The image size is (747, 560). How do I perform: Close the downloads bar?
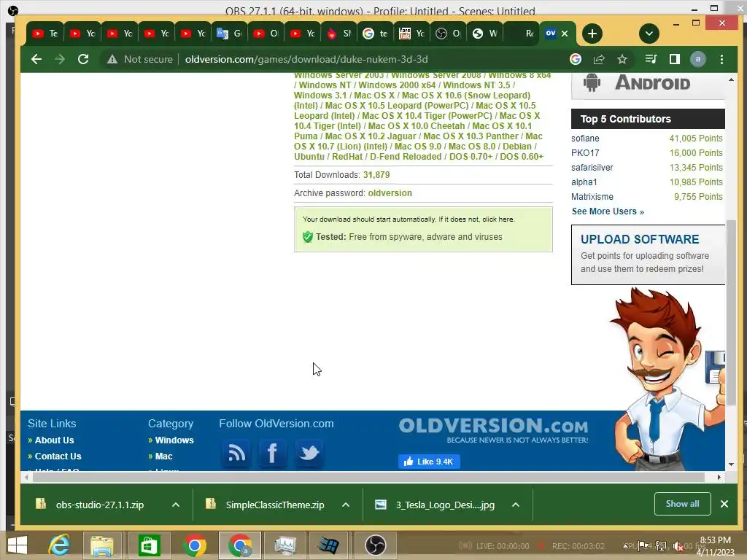click(724, 504)
